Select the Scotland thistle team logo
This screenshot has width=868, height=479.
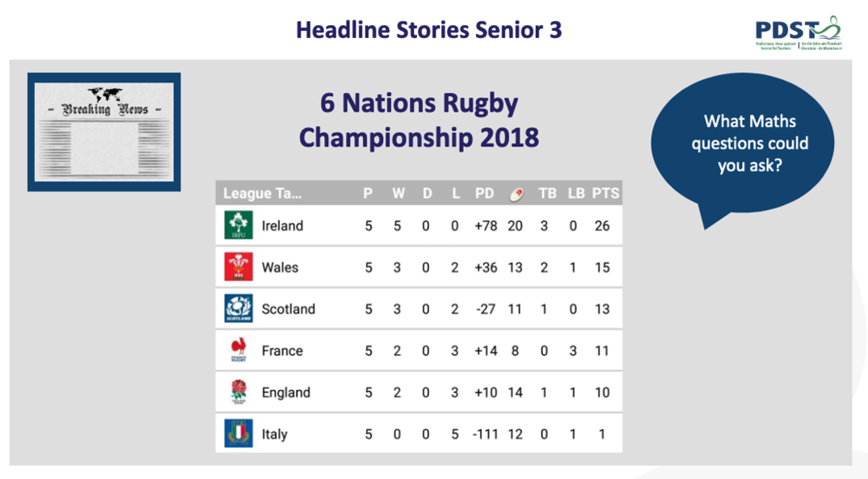tap(238, 309)
